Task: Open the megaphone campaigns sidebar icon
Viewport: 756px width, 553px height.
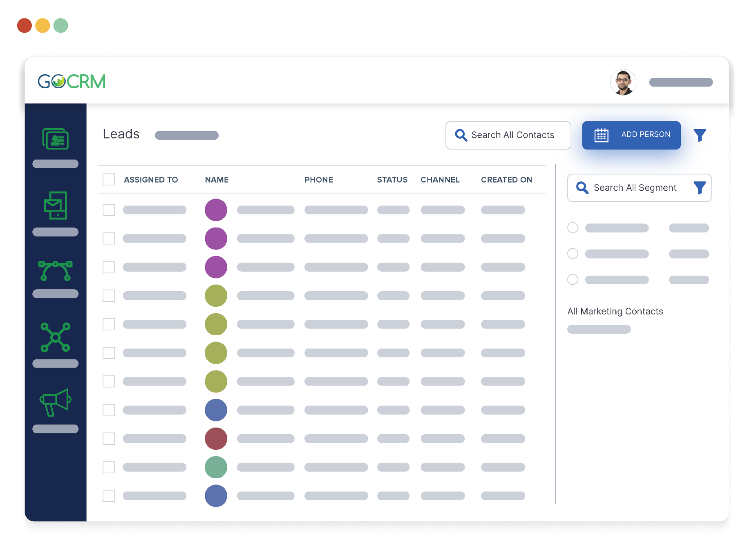Action: point(55,402)
